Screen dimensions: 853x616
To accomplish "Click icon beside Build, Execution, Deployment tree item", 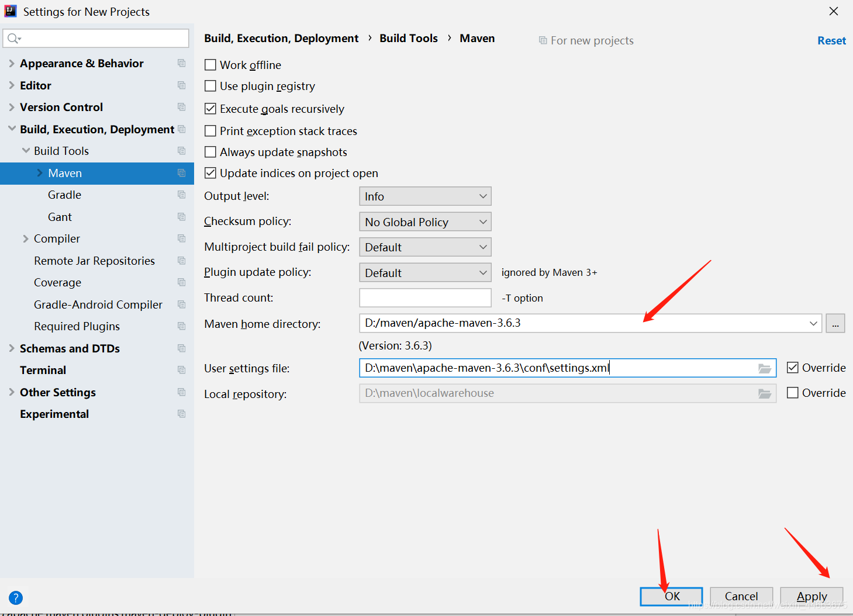I will [x=182, y=129].
